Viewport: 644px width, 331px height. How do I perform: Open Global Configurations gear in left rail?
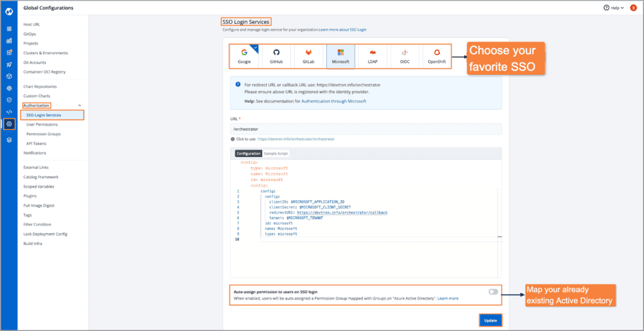(x=9, y=124)
